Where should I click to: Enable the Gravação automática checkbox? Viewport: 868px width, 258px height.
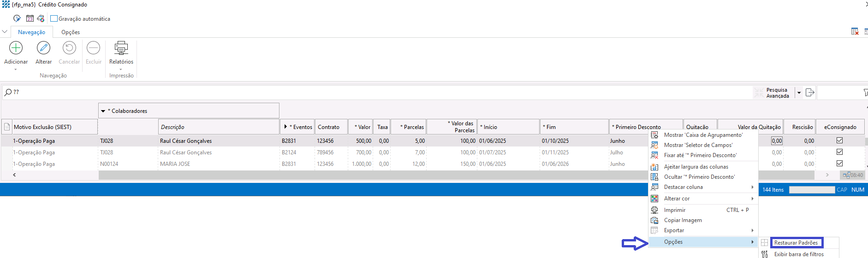click(54, 19)
